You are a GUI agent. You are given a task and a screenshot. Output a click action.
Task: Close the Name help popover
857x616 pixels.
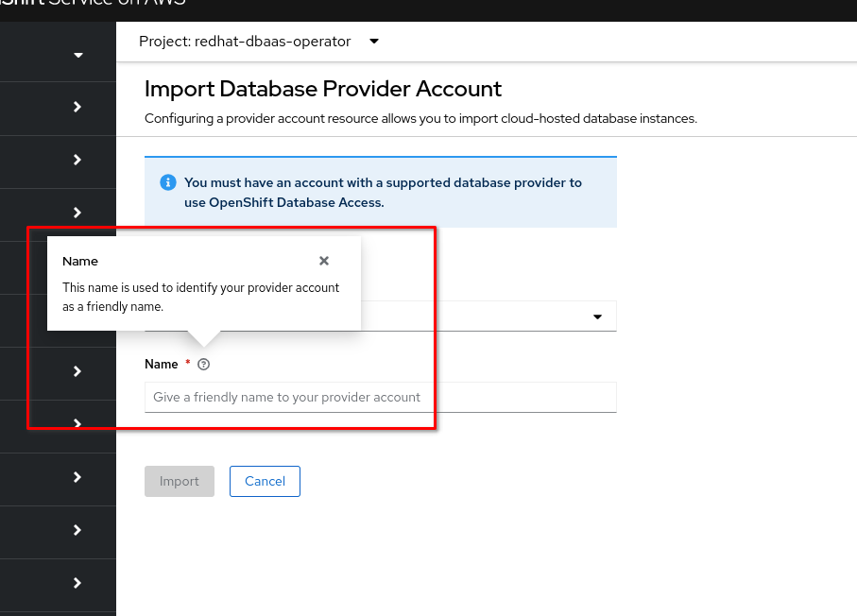pyautogui.click(x=324, y=261)
